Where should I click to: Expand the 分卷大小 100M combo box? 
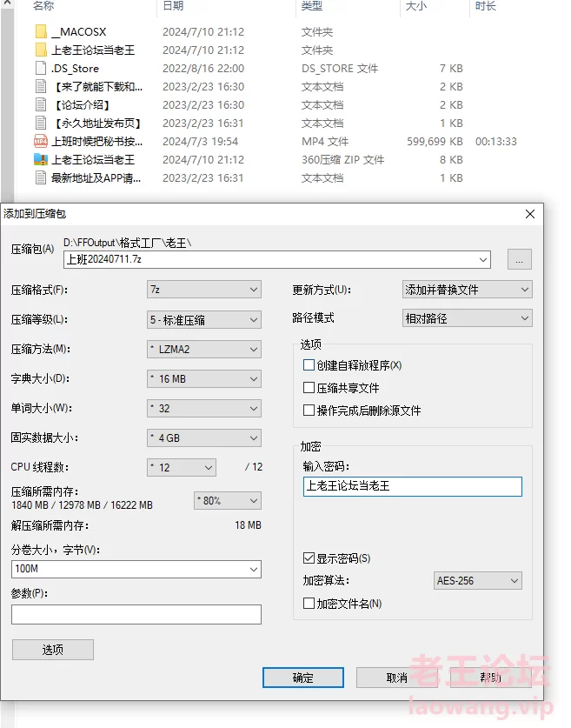[254, 569]
